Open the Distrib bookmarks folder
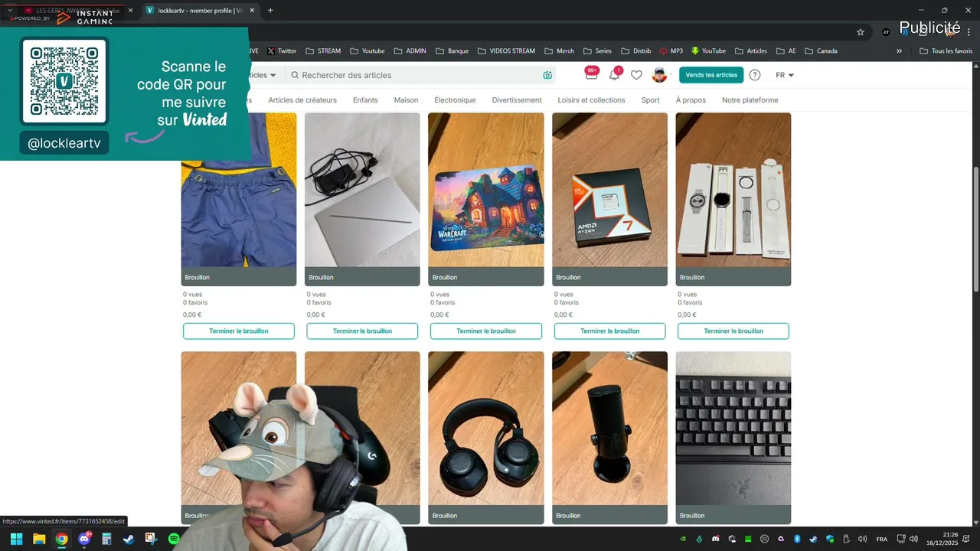The image size is (980, 551). (x=635, y=51)
